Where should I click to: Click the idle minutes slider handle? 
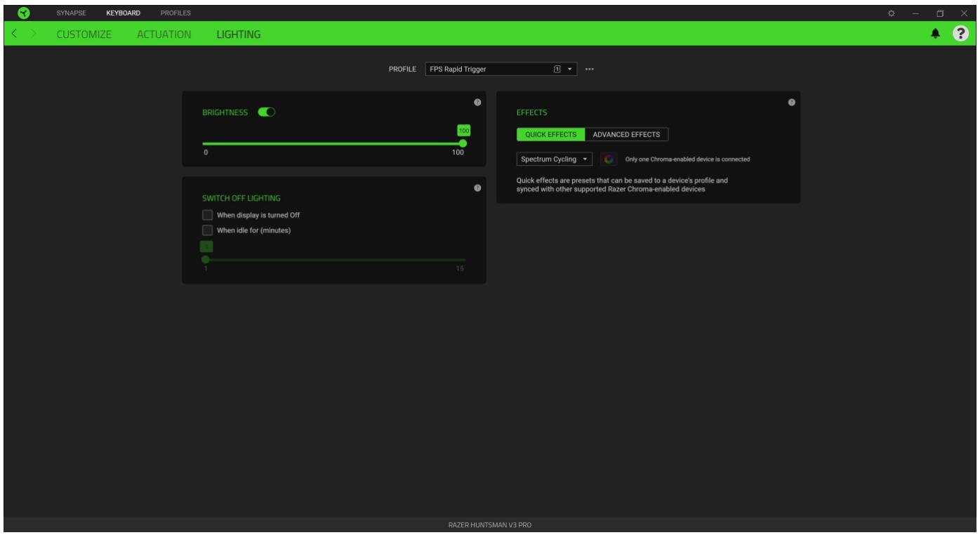205,259
